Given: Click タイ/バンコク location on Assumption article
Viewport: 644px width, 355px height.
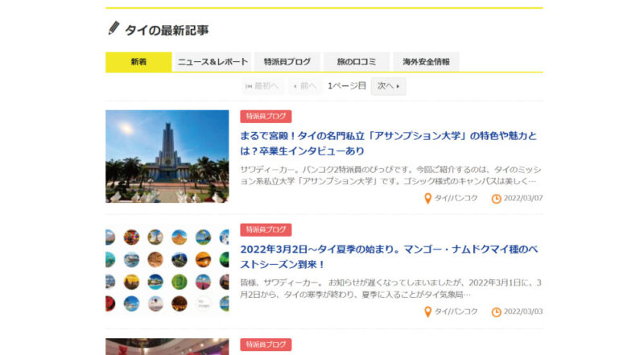Looking at the screenshot, I should [456, 198].
